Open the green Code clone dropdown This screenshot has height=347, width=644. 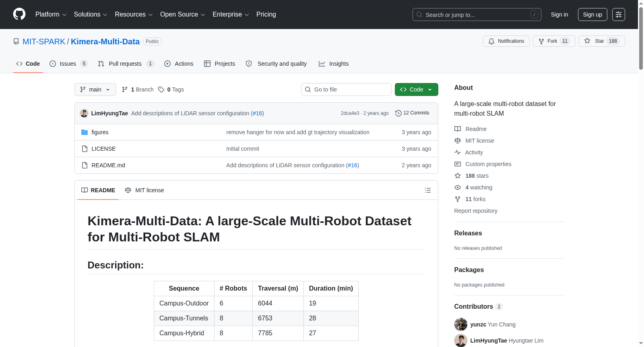tap(417, 89)
